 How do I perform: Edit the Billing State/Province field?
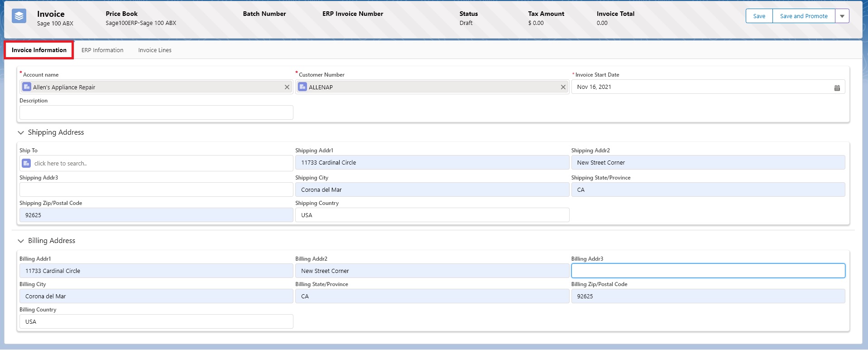(432, 296)
